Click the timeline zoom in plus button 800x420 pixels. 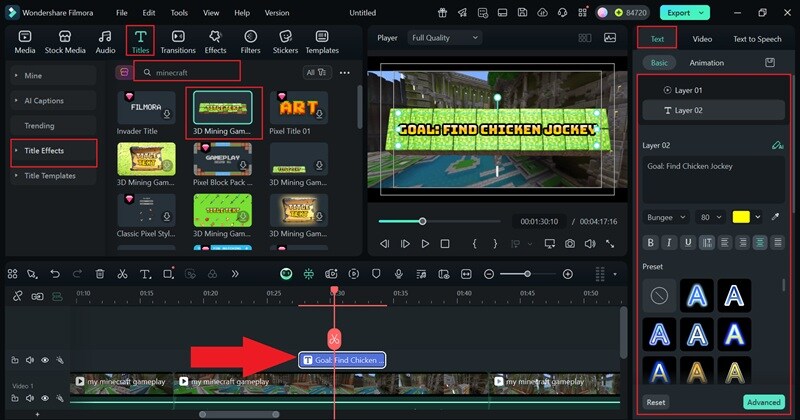567,274
